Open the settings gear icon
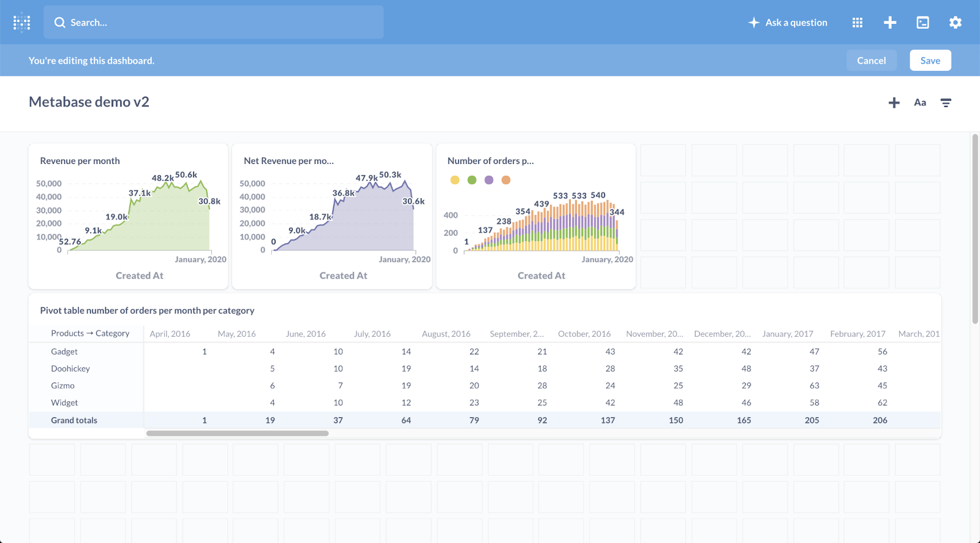The height and width of the screenshot is (543, 980). tap(955, 23)
